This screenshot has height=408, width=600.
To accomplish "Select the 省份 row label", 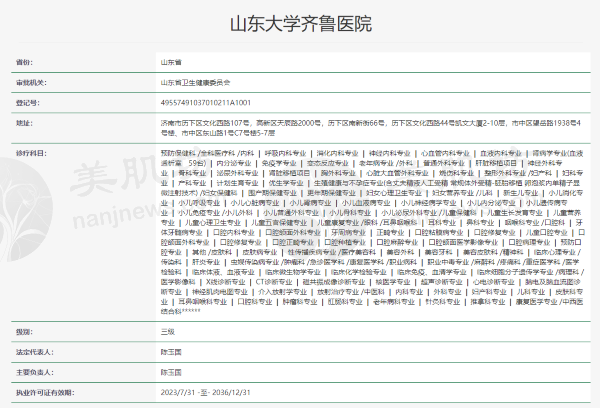I will coord(24,62).
